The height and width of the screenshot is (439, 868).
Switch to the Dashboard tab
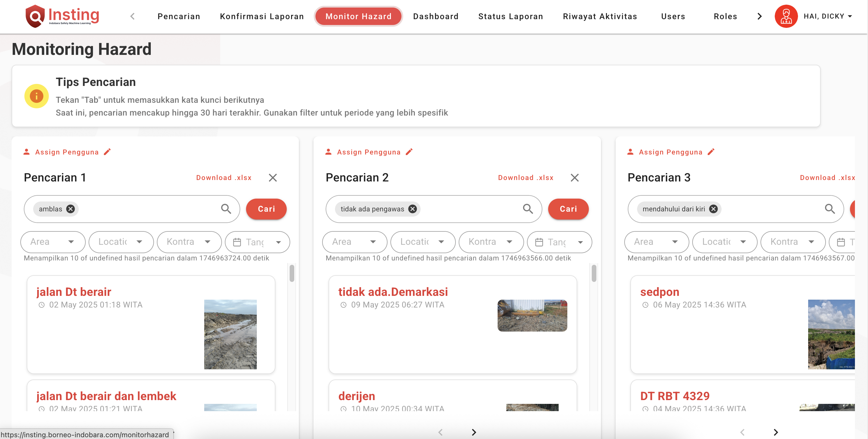436,16
